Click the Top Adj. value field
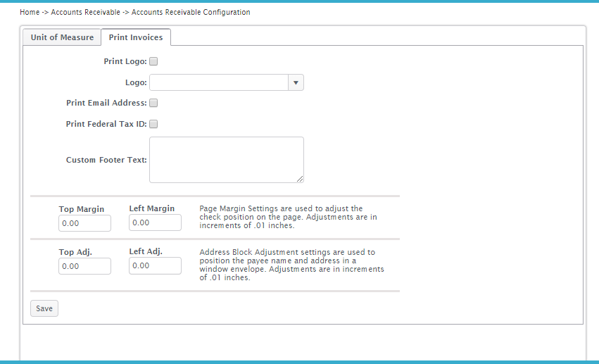The image size is (599, 364). pos(84,266)
